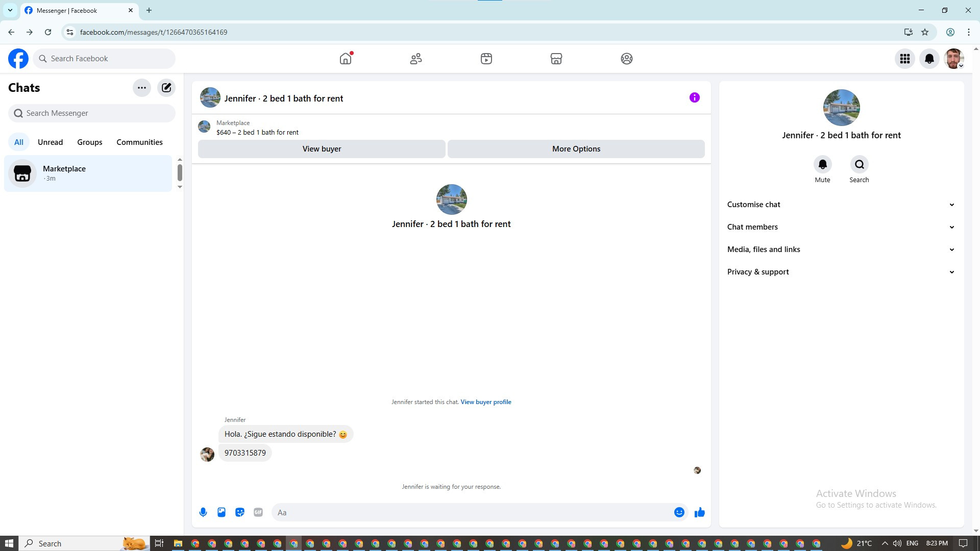Toggle the purple conversation information button
This screenshot has width=980, height=551.
(695, 97)
